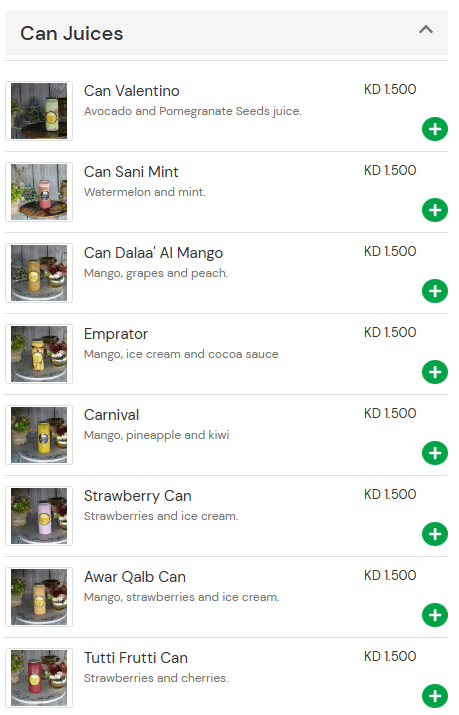Add Strawberry Can to cart
The width and height of the screenshot is (459, 715).
(435, 534)
